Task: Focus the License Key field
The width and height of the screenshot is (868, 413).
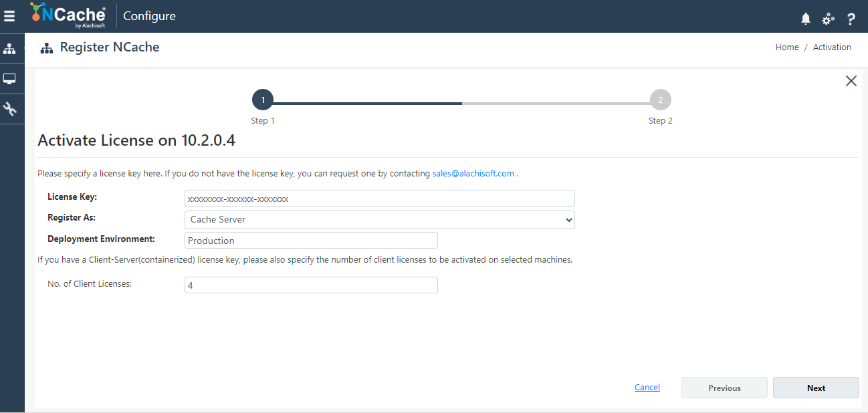Action: 380,198
